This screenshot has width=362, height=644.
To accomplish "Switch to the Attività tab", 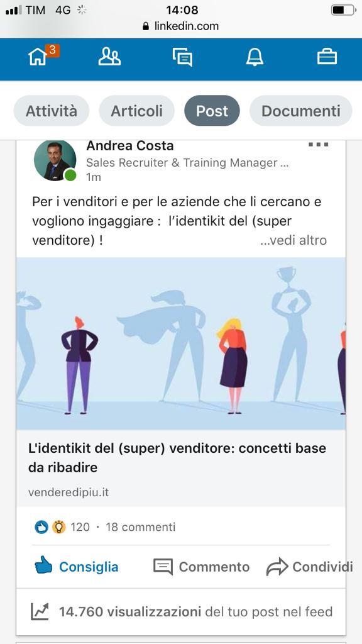I will click(x=52, y=111).
